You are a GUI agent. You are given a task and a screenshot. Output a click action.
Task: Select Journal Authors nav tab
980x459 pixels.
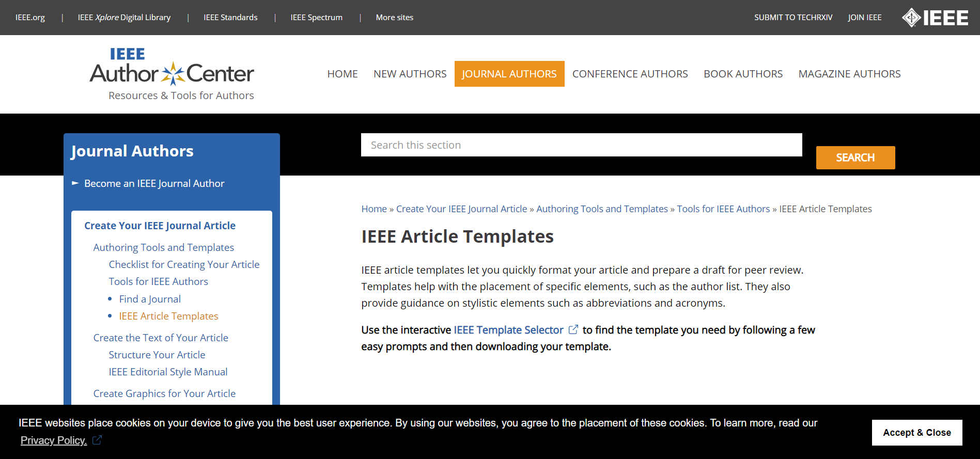(509, 74)
